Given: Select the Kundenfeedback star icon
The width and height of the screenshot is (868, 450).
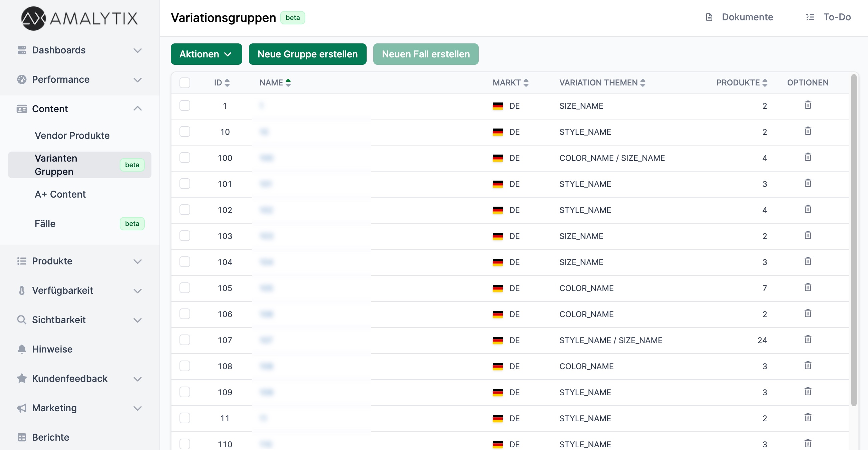Looking at the screenshot, I should pos(21,378).
